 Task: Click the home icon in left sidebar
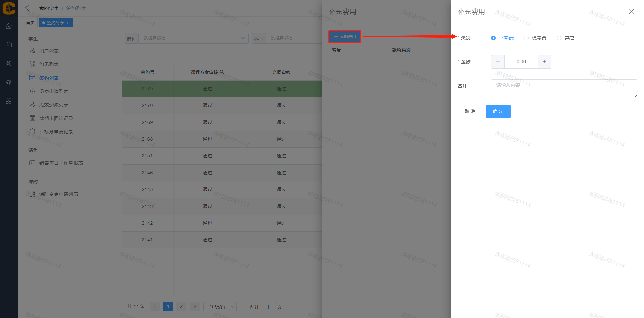coord(9,26)
